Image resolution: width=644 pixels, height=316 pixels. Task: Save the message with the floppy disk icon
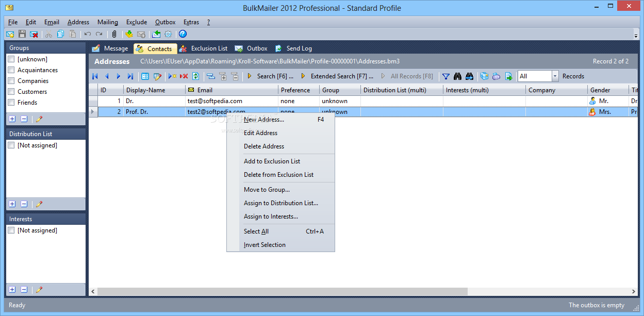22,34
